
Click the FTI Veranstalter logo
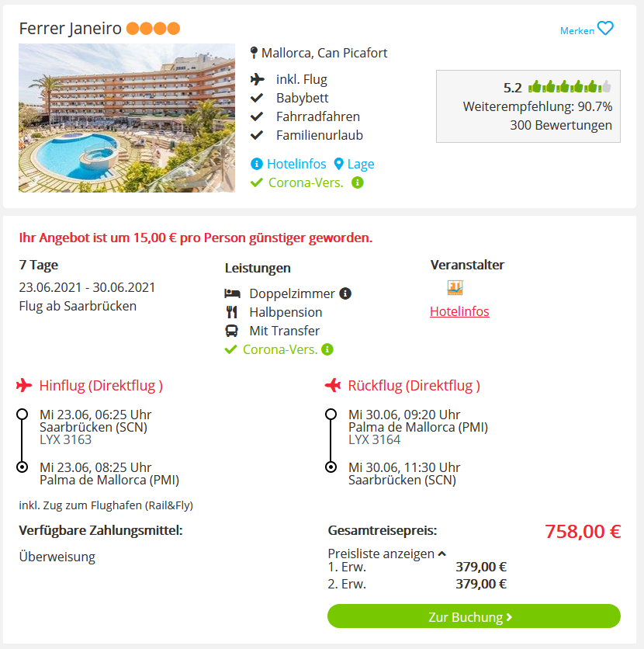[455, 287]
